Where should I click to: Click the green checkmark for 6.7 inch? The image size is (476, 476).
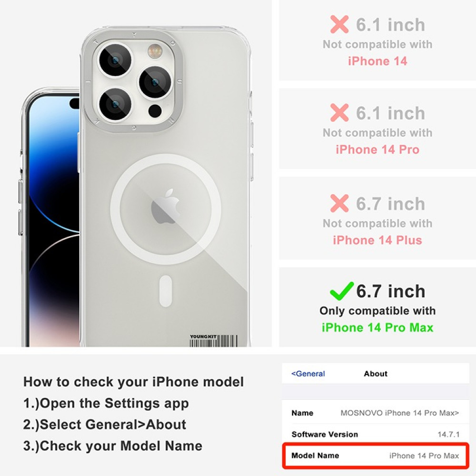[341, 291]
